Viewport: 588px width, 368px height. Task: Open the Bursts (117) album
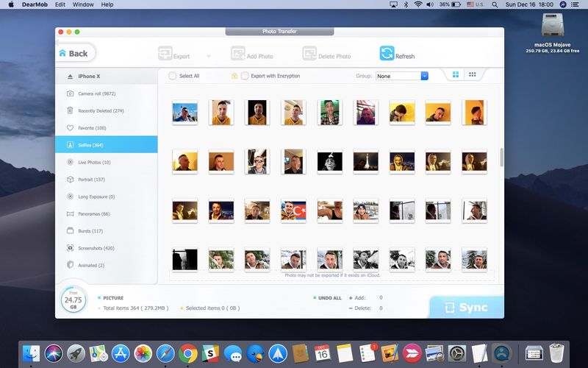106,231
